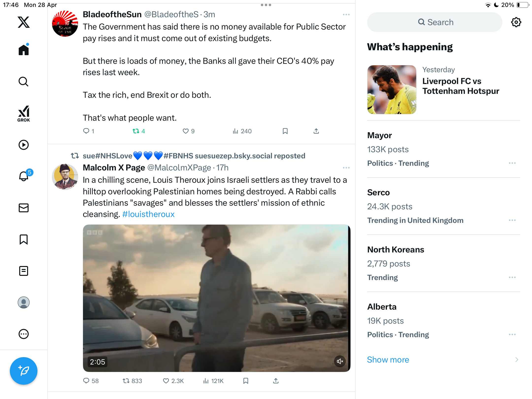Open more options for BladeoftheSun post

(x=346, y=15)
